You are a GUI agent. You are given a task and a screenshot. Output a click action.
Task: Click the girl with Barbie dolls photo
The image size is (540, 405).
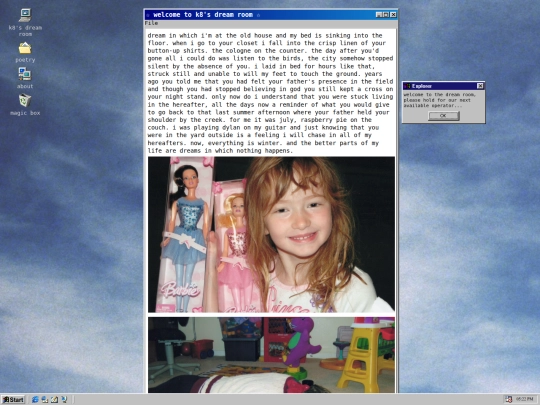pos(271,235)
